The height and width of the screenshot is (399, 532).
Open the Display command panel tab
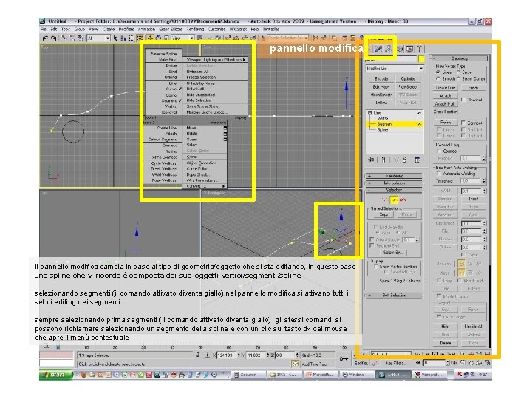pos(410,50)
